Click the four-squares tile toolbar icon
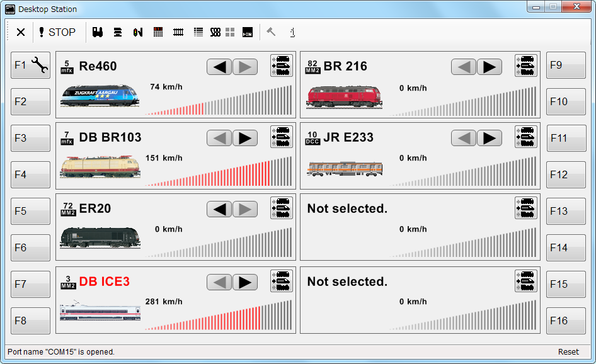Screen dimensions: 596x364 (230, 32)
